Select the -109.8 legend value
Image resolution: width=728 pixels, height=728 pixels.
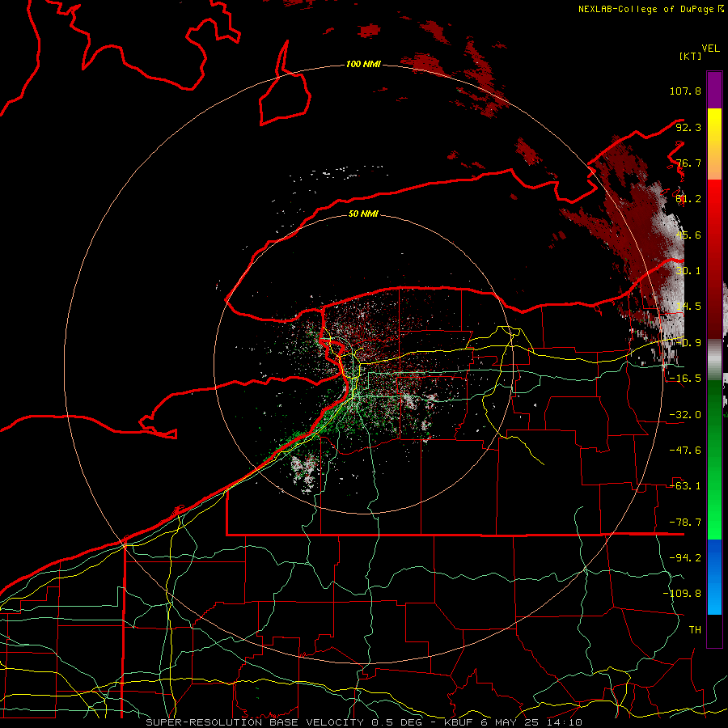682,594
